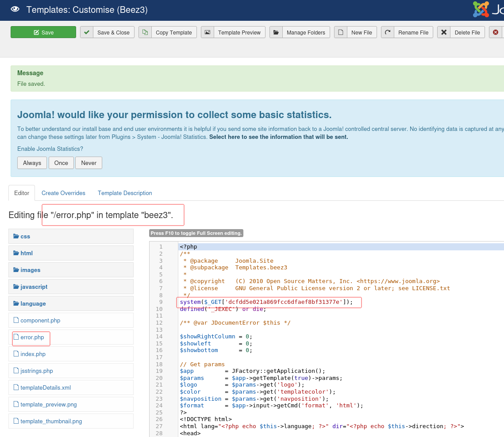This screenshot has height=437, width=504.
Task: Click the file icon beside index.php
Action: (16, 353)
